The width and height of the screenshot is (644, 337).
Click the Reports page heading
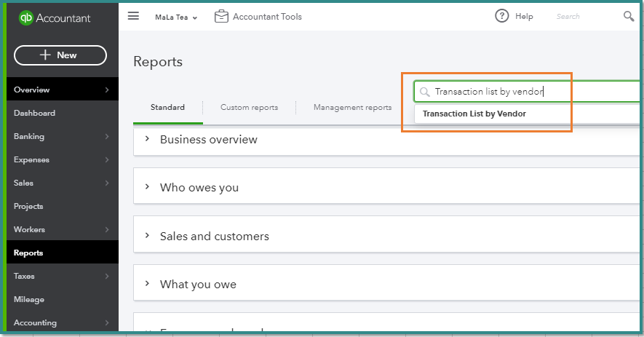[x=158, y=62]
